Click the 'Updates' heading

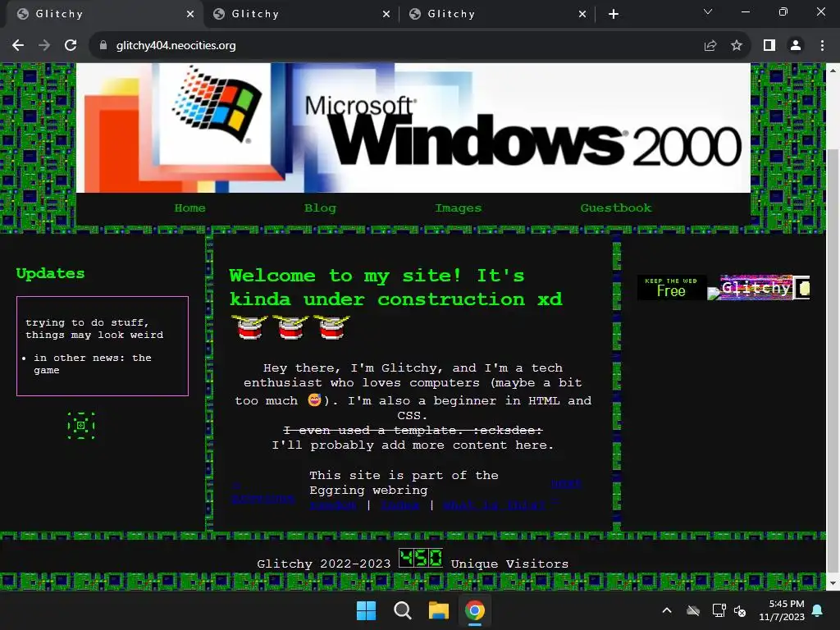click(x=50, y=273)
